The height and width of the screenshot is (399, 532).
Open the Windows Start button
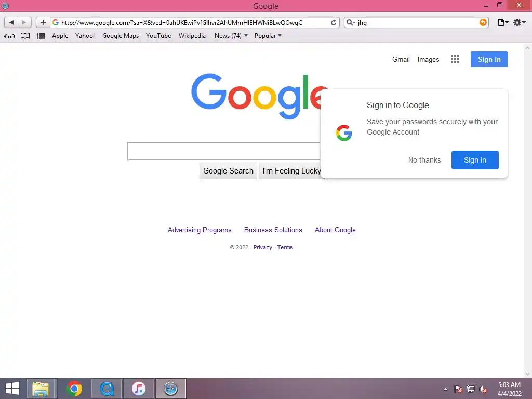[x=12, y=389]
